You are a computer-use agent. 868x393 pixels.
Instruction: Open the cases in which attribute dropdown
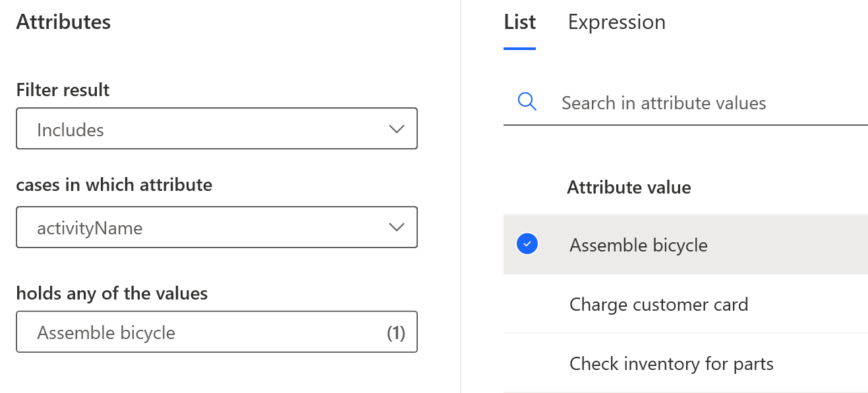(x=216, y=227)
